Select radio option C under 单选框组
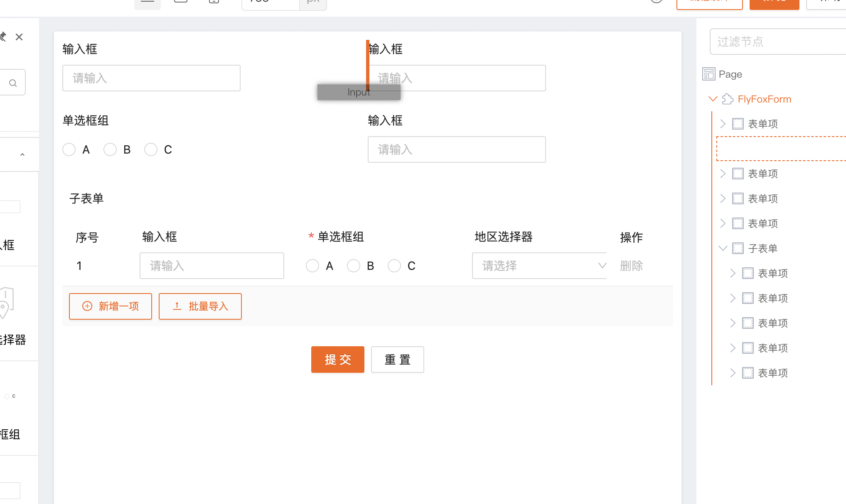This screenshot has width=846, height=504. pos(151,149)
